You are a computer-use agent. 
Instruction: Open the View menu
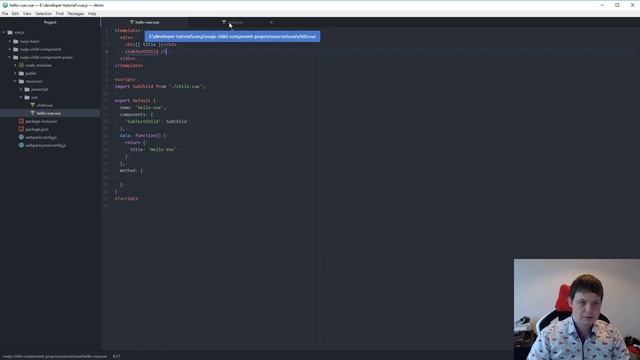pyautogui.click(x=27, y=13)
